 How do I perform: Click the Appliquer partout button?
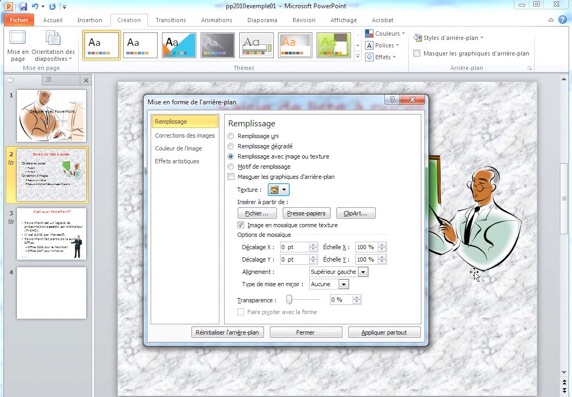384,332
